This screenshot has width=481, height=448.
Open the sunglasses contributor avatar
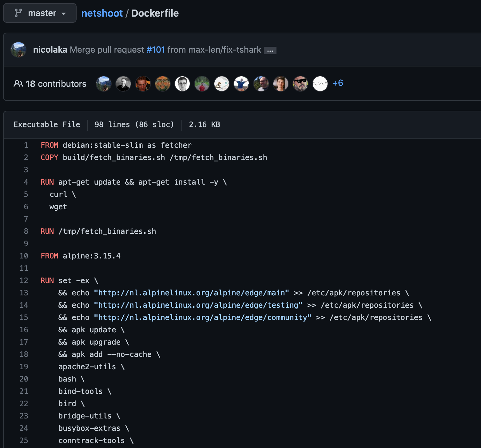tap(300, 84)
